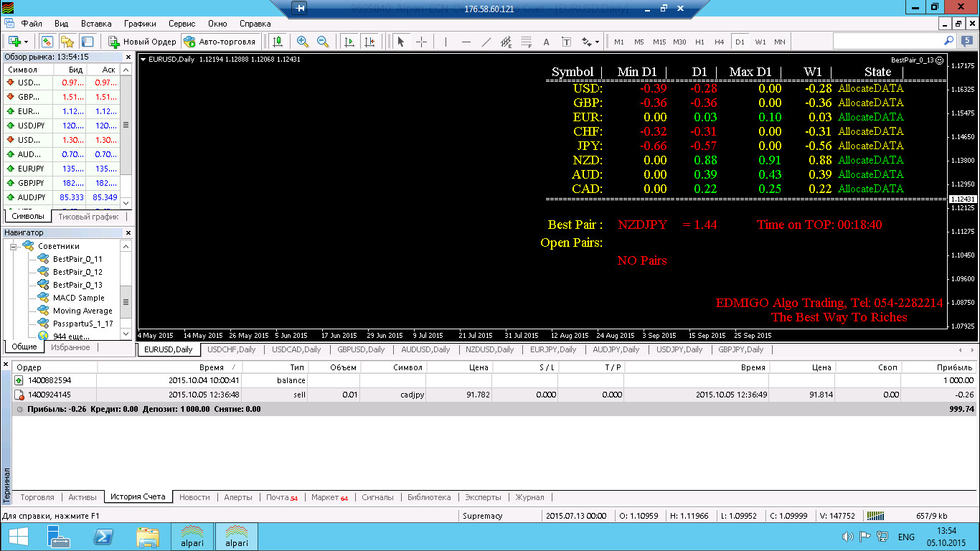The height and width of the screenshot is (551, 980).
Task: Switch to M1 timeframe
Action: (x=618, y=42)
